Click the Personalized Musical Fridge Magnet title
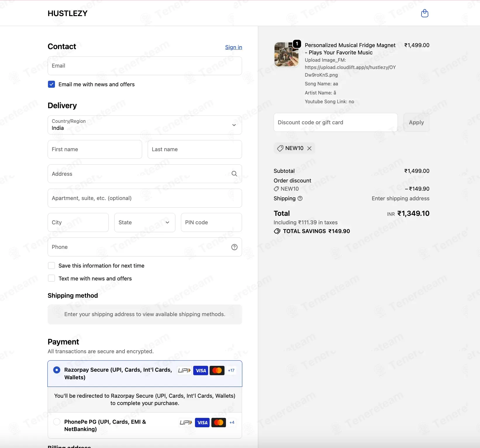This screenshot has width=480, height=448. point(350,49)
